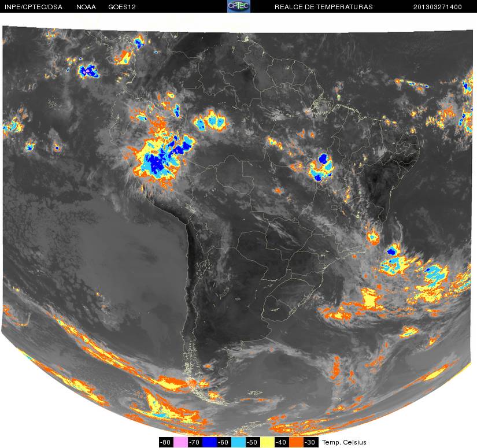
Task: Select the yellow -50 legend swatch
Action: tap(267, 442)
